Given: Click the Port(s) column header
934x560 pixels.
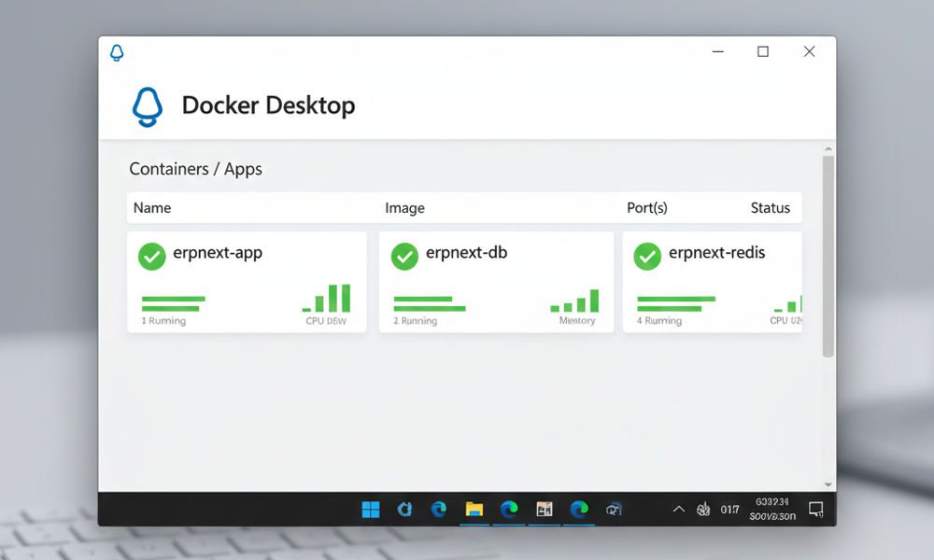Looking at the screenshot, I should point(646,207).
